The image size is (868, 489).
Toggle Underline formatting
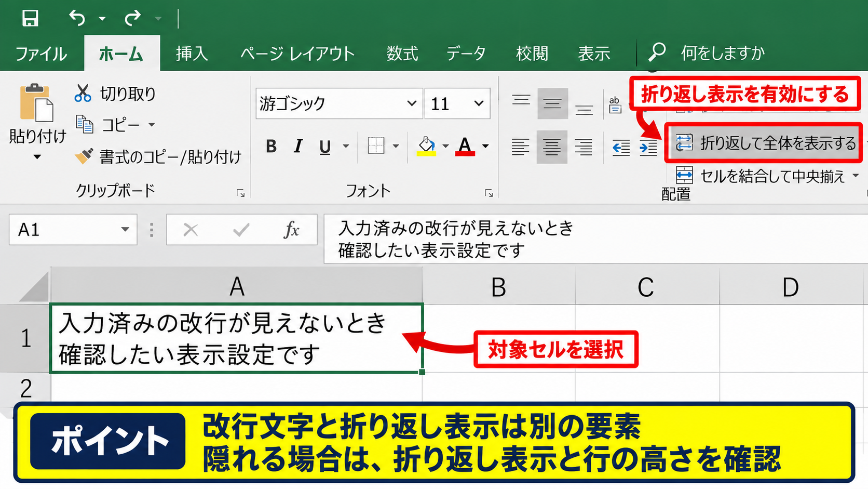pyautogui.click(x=325, y=147)
